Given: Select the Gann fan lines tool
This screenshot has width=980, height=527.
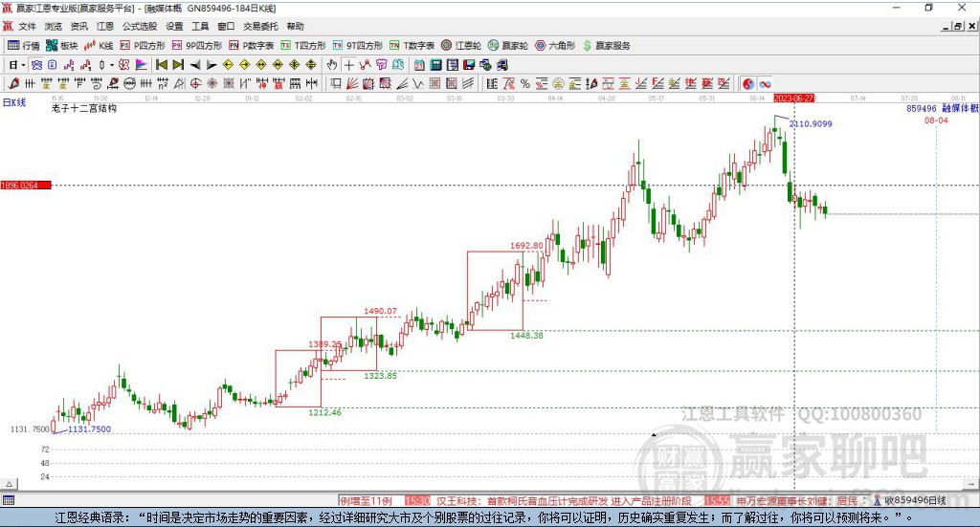Looking at the screenshot, I should point(352,83).
